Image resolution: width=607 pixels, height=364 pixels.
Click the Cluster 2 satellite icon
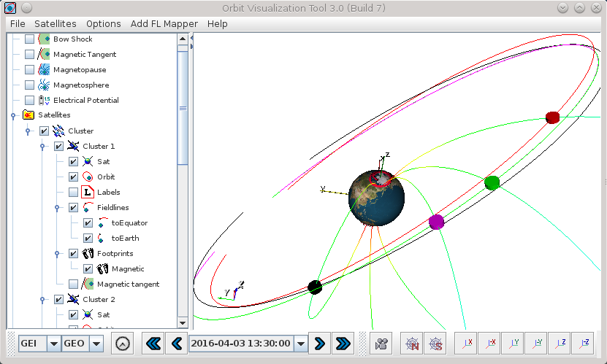(x=73, y=300)
